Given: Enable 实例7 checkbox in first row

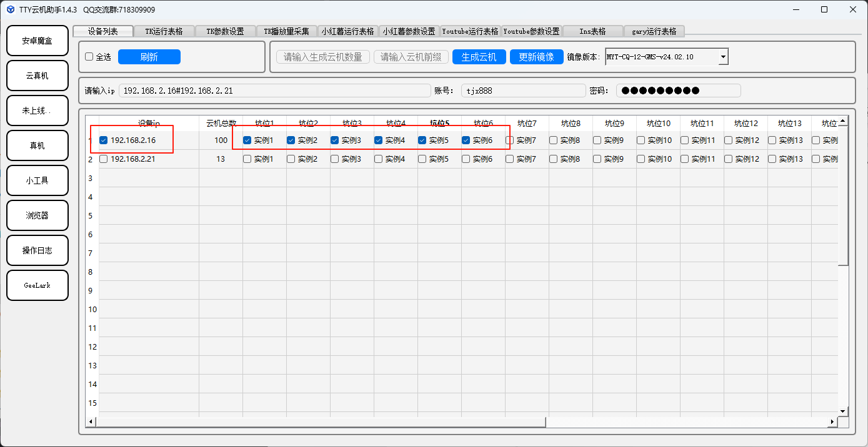Looking at the screenshot, I should coord(510,140).
